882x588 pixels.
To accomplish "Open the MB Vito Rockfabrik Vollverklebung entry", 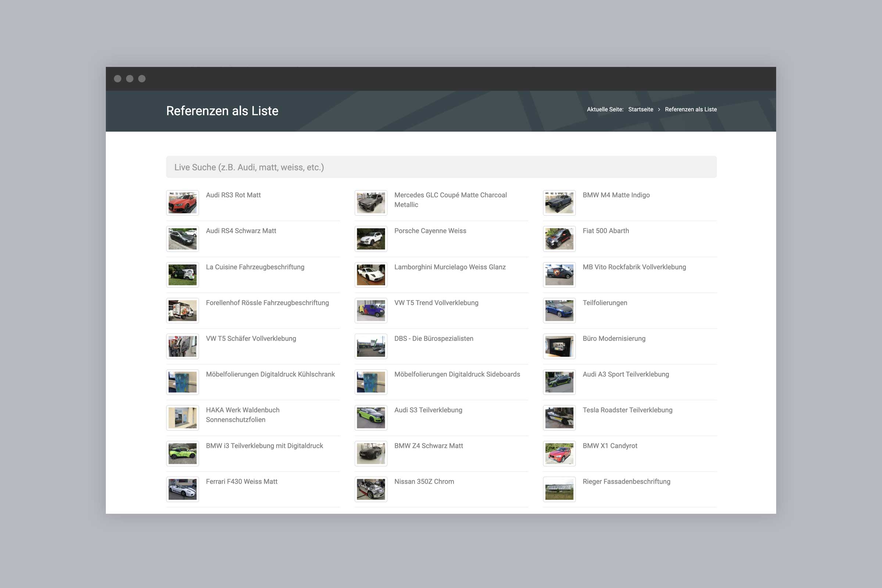I will point(634,267).
